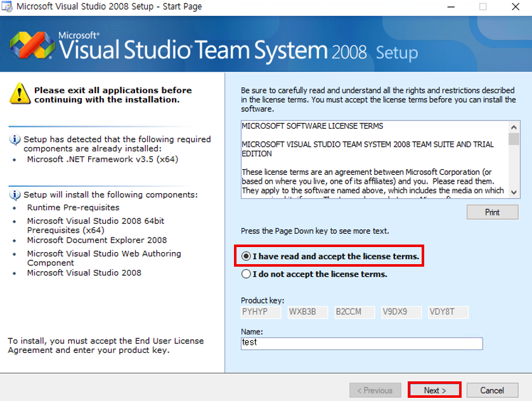The width and height of the screenshot is (532, 401).
Task: Cancel the Visual Studio setup
Action: 491,390
